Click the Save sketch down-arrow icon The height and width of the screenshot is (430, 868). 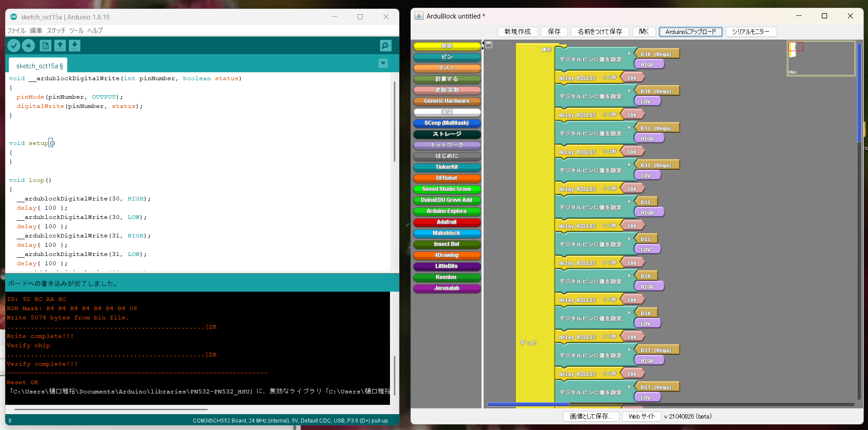75,45
